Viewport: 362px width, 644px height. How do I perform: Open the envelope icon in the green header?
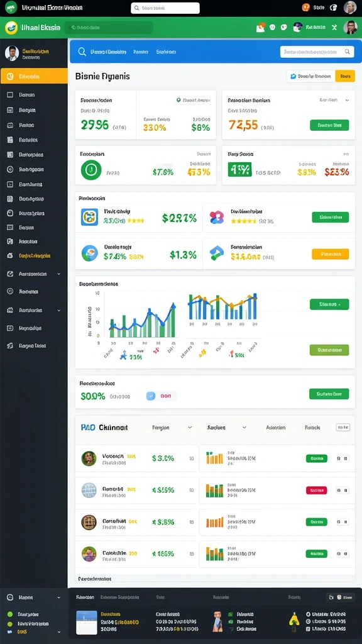(261, 28)
